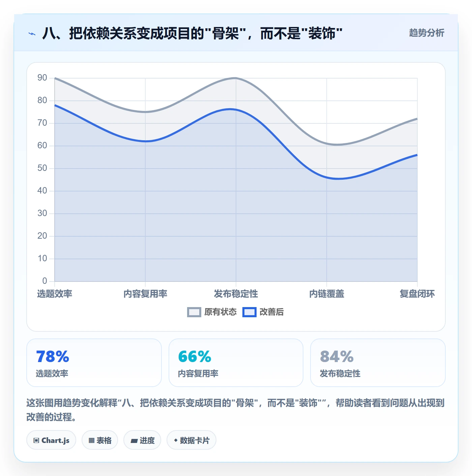This screenshot has width=472, height=476.
Task: Click the card title starting 八、把依赖关系
Action: 192,33
